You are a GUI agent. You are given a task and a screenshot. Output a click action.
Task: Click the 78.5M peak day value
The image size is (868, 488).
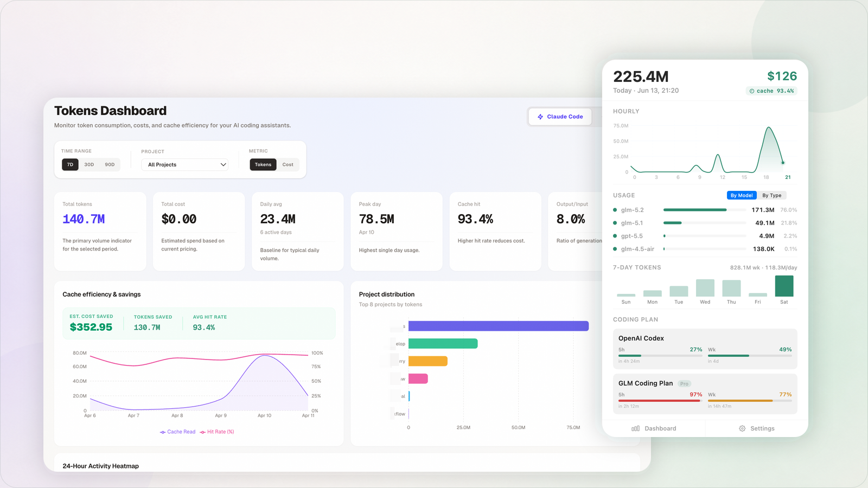click(x=376, y=219)
